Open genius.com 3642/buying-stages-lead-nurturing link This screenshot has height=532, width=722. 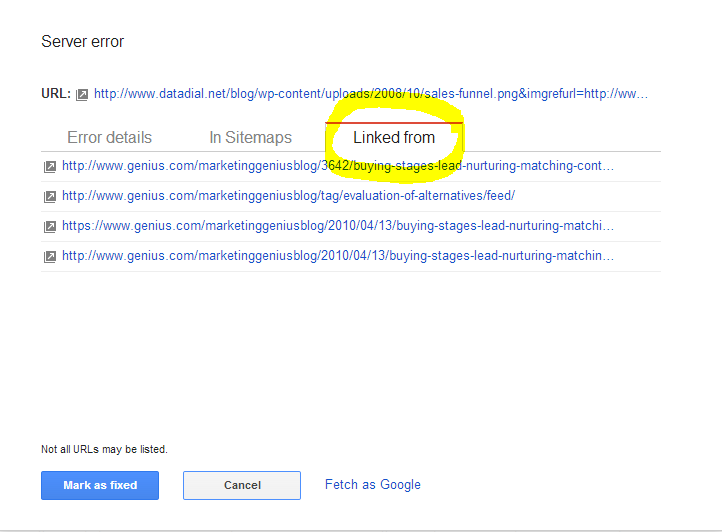[x=338, y=166]
